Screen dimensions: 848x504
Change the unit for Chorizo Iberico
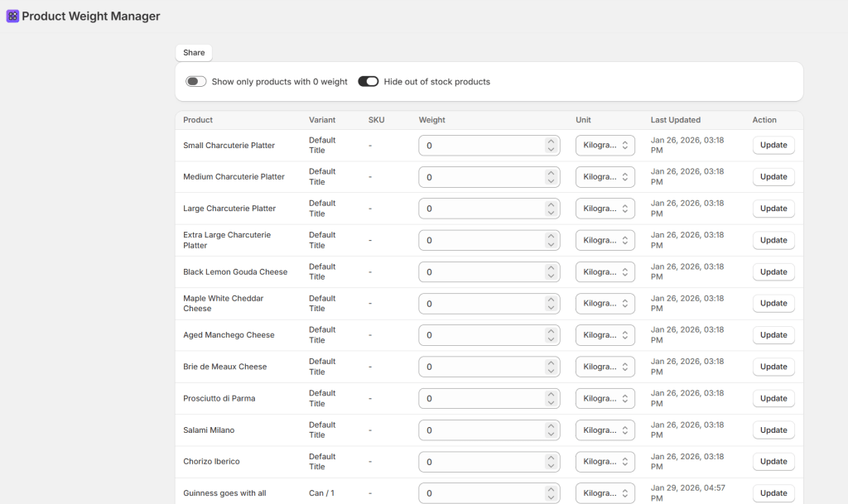click(x=605, y=462)
